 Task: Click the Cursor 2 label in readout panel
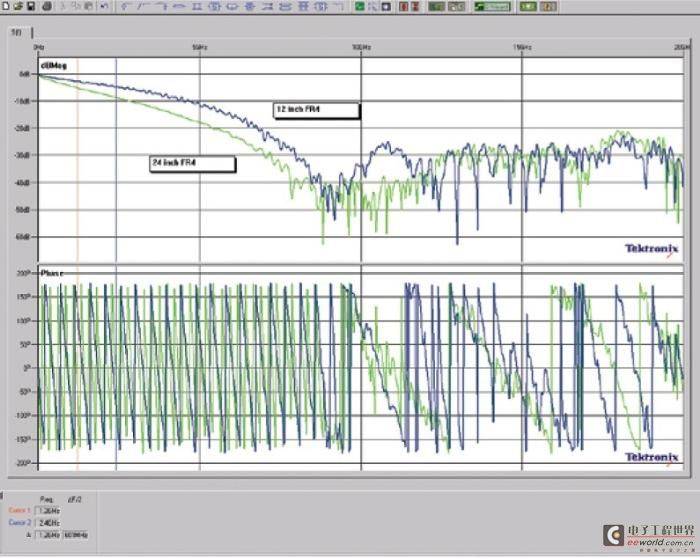point(20,522)
